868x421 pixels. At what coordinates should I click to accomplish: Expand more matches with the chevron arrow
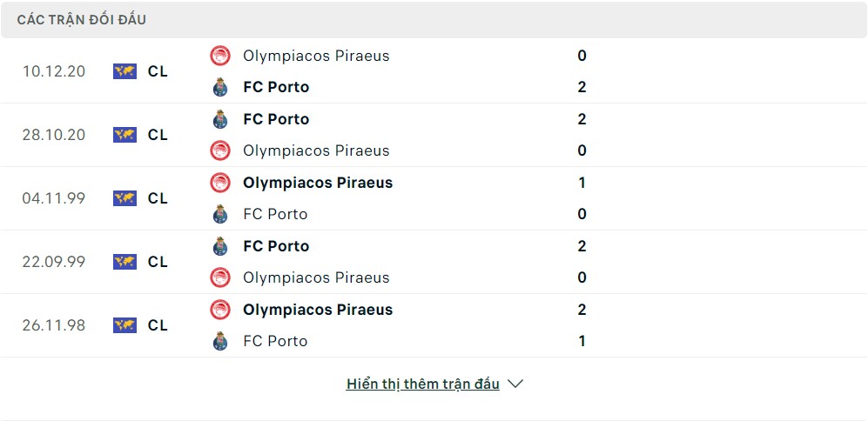[x=515, y=384]
